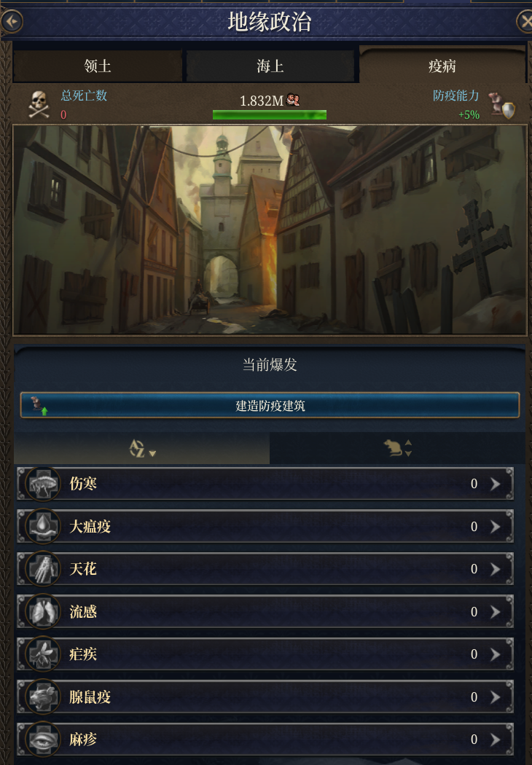
Task: Click the 流感 lungs icon
Action: tap(43, 612)
